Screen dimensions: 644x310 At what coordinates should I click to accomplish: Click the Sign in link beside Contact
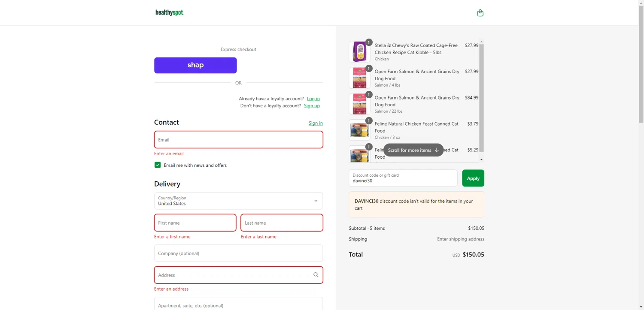[316, 123]
